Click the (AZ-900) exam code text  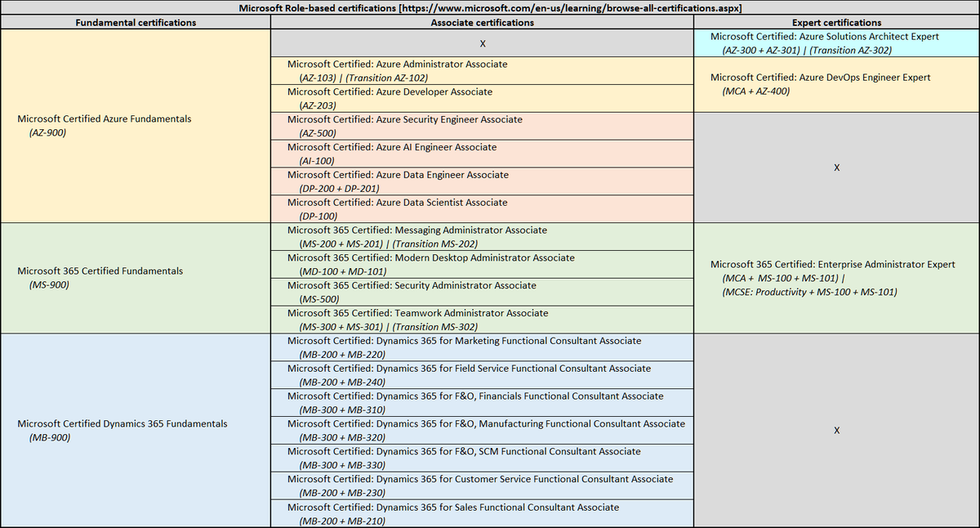tap(47, 132)
